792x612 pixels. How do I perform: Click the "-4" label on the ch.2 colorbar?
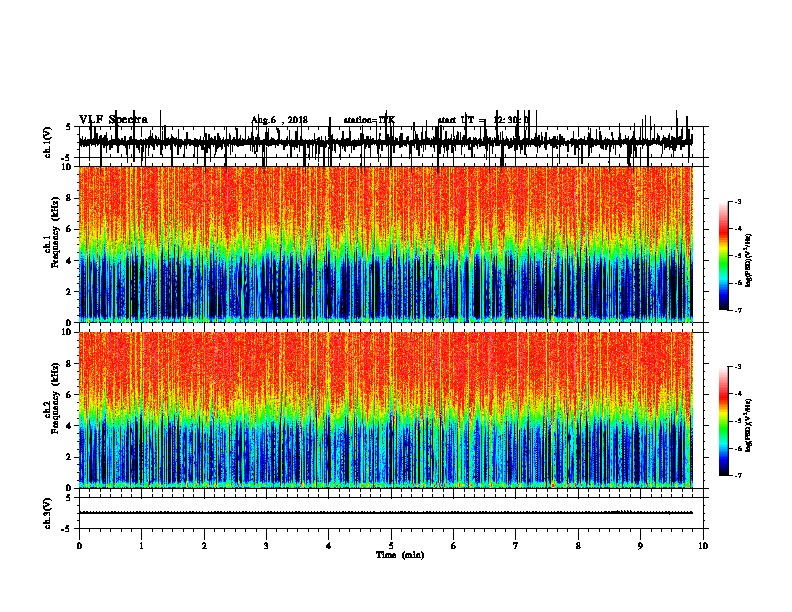click(738, 394)
